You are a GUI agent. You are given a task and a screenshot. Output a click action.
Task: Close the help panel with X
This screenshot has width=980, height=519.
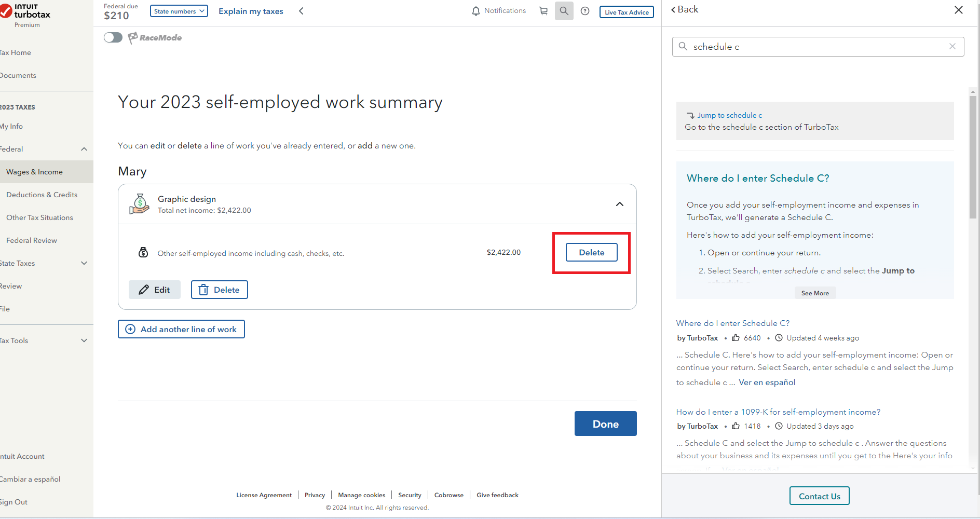point(959,10)
